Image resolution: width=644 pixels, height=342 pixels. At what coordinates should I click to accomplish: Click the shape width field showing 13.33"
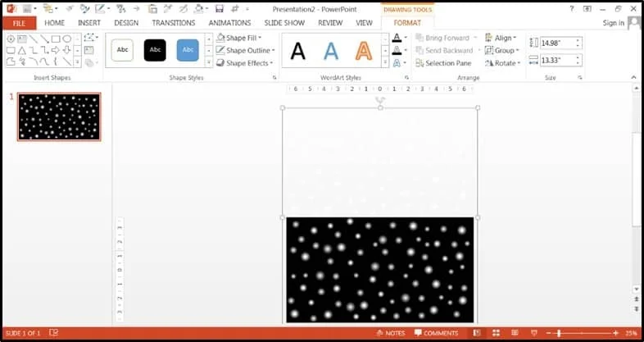point(560,61)
